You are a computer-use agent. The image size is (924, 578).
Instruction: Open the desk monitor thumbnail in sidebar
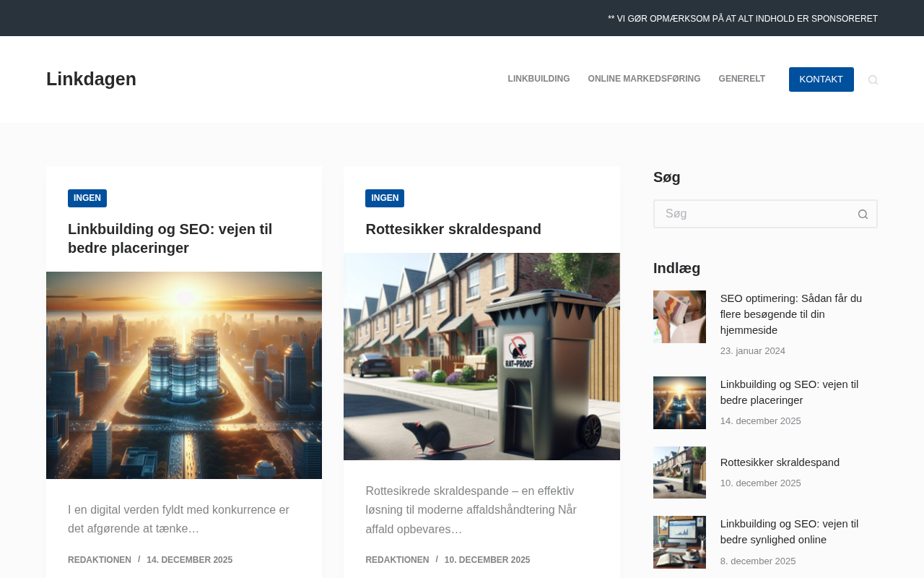pos(679,542)
